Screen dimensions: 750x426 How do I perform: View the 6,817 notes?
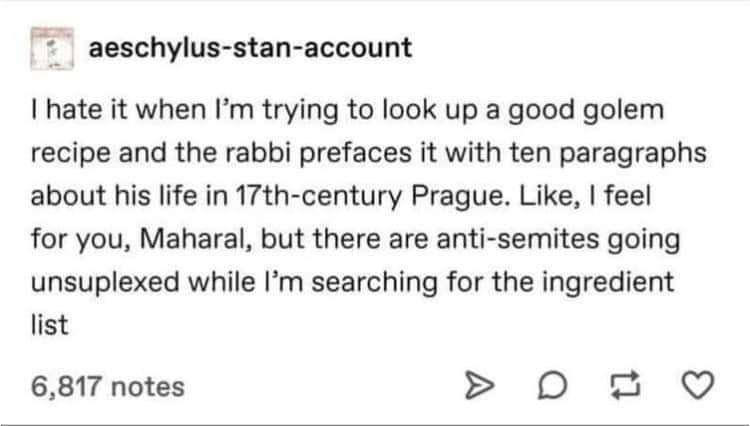pyautogui.click(x=108, y=385)
